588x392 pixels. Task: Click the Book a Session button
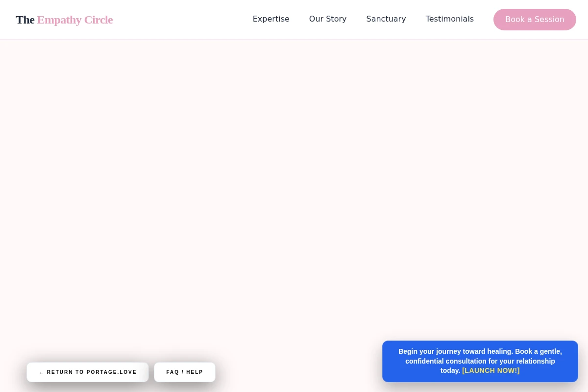pyautogui.click(x=535, y=20)
